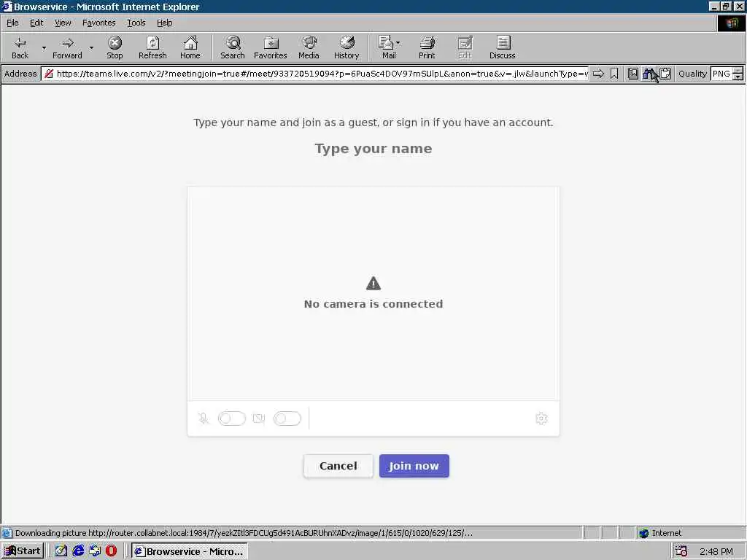Click the Cancel button

click(x=338, y=466)
